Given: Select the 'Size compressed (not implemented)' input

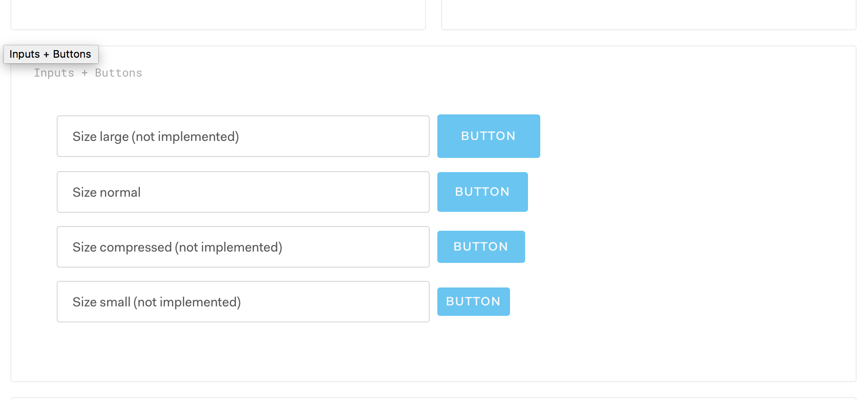Looking at the screenshot, I should (243, 246).
